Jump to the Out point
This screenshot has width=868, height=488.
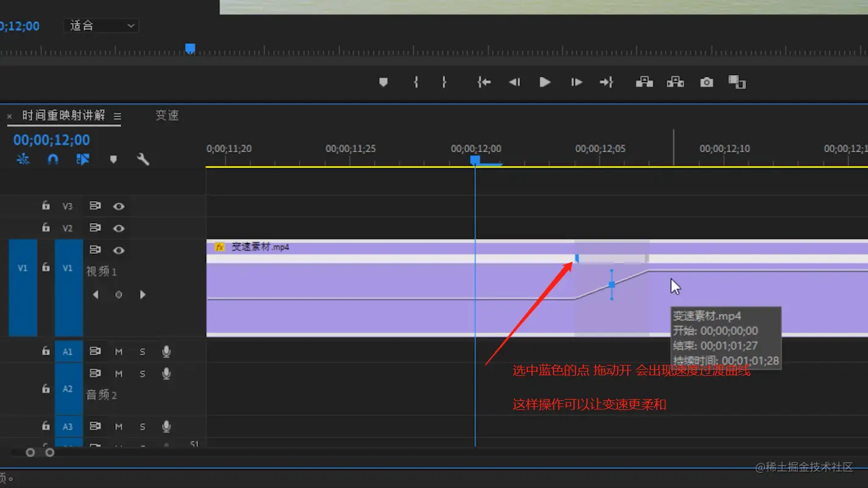coord(607,82)
